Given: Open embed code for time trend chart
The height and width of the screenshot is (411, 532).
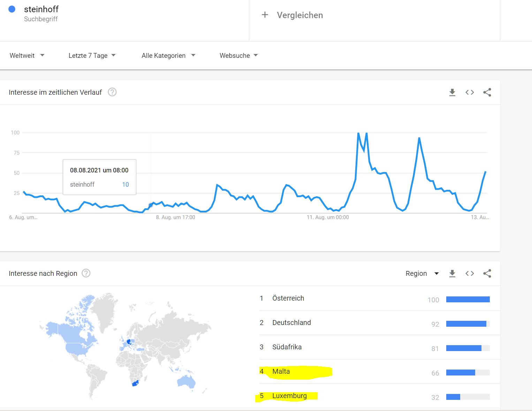Looking at the screenshot, I should point(470,92).
